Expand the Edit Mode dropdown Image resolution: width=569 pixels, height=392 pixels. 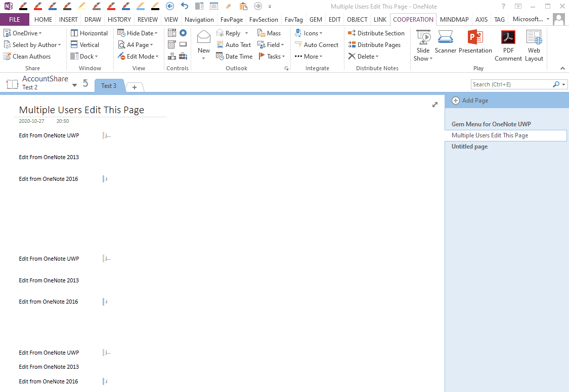coord(157,57)
